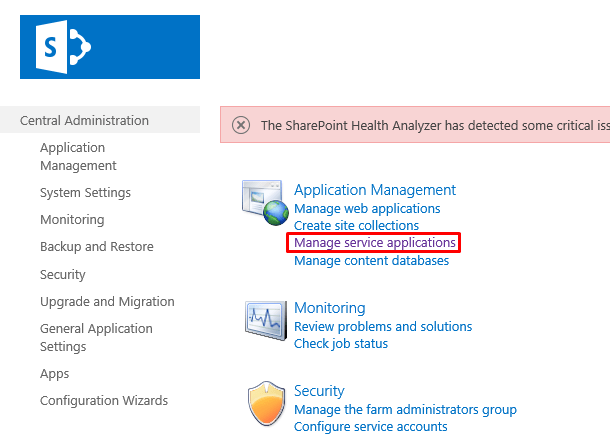Open Create site collections link
This screenshot has height=443, width=610.
[356, 226]
